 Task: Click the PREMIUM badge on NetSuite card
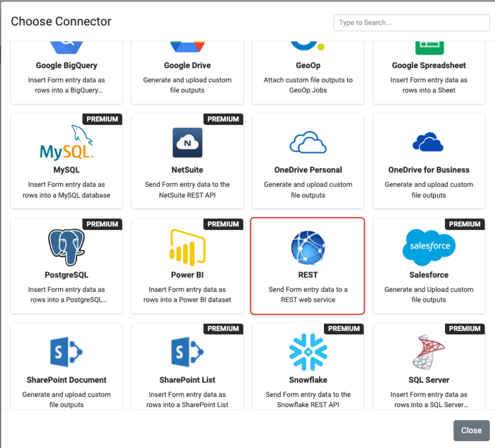(223, 119)
